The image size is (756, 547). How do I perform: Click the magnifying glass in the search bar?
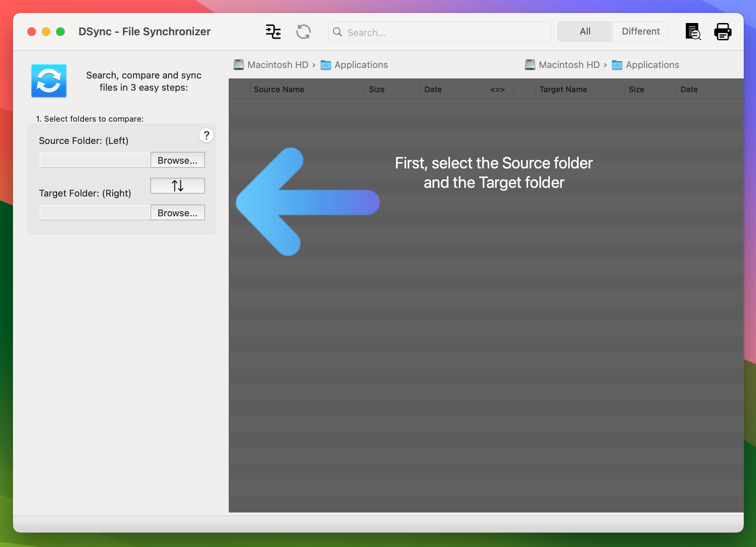click(338, 32)
